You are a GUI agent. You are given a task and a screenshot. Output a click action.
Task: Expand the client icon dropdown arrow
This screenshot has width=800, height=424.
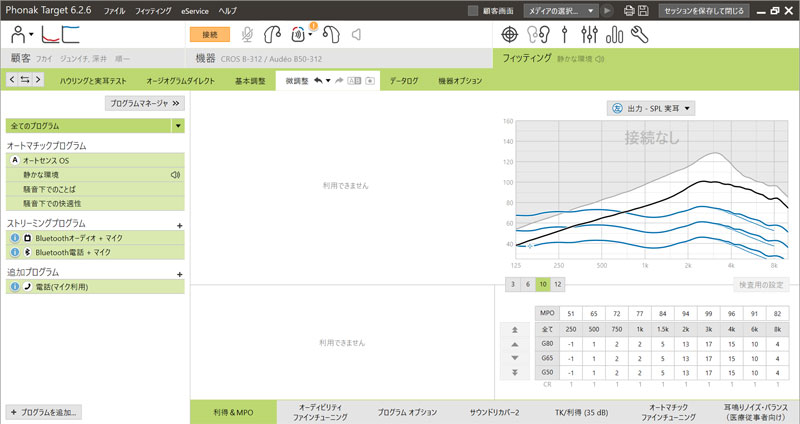[31, 35]
